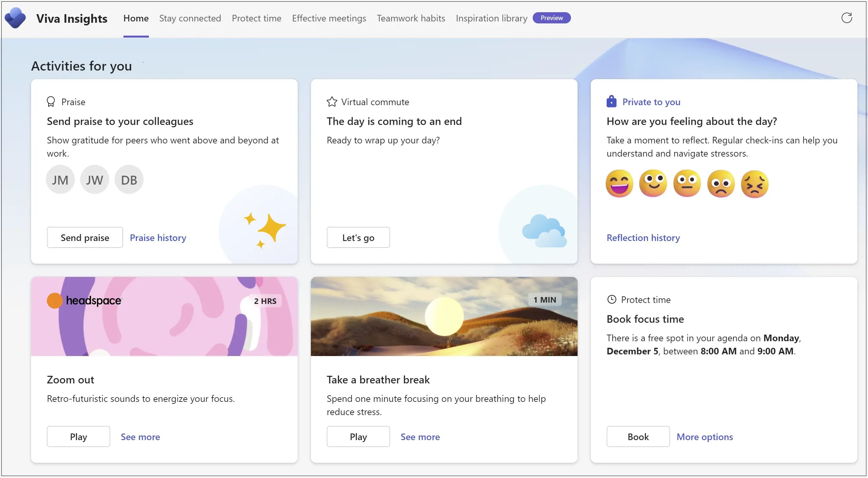868x478 pixels.
Task: Select the DB colleague avatar
Action: (x=129, y=179)
